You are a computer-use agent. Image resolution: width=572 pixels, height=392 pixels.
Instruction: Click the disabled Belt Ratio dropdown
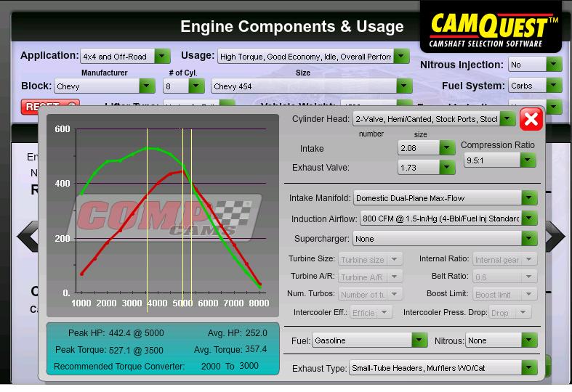[x=505, y=277]
